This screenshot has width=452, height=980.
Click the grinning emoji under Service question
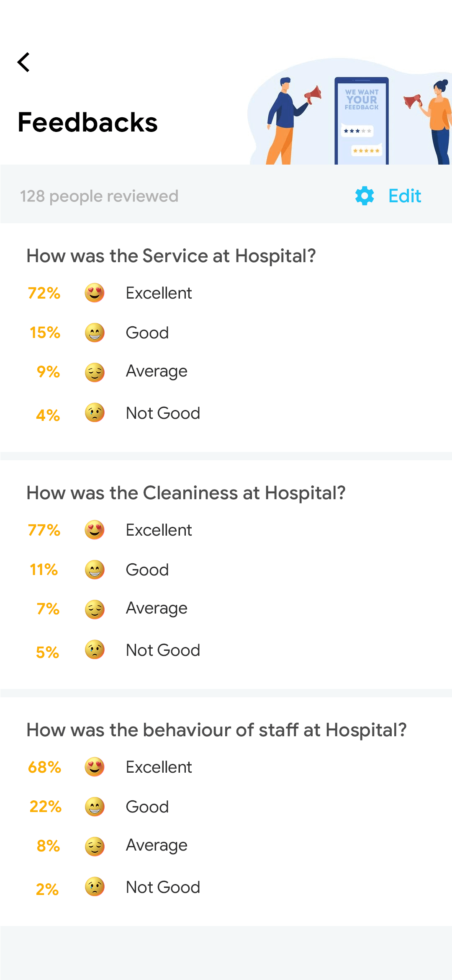point(95,333)
